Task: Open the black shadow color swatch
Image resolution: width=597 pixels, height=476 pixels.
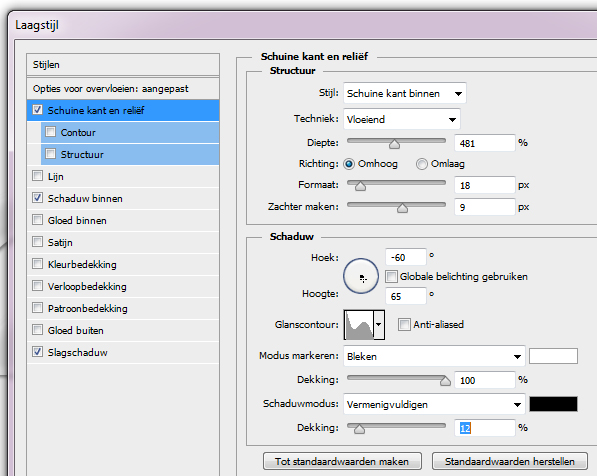Action: [553, 404]
